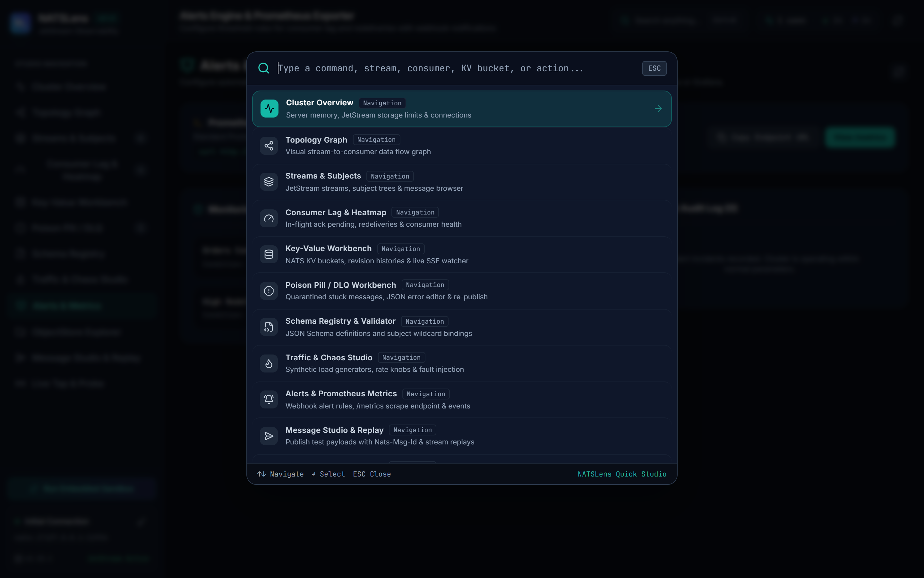The width and height of the screenshot is (924, 578).
Task: Click the ESC badge button in search bar
Action: 654,68
